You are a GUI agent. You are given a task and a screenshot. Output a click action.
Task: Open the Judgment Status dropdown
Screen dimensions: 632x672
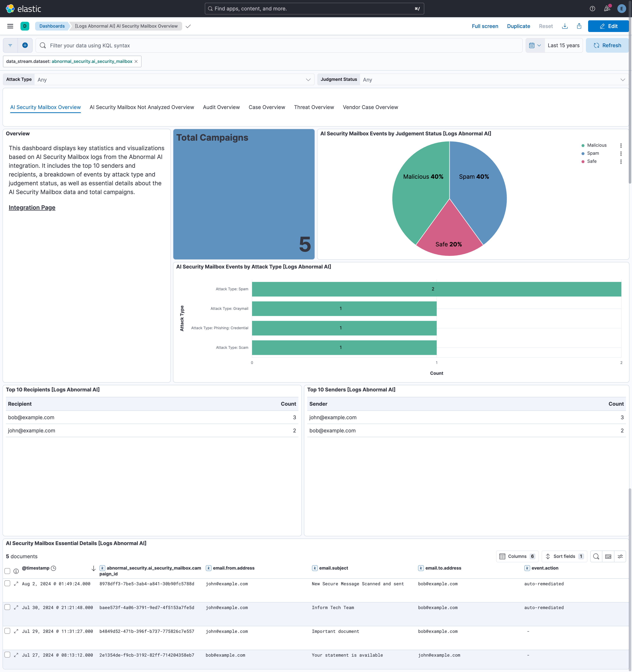[x=623, y=79]
